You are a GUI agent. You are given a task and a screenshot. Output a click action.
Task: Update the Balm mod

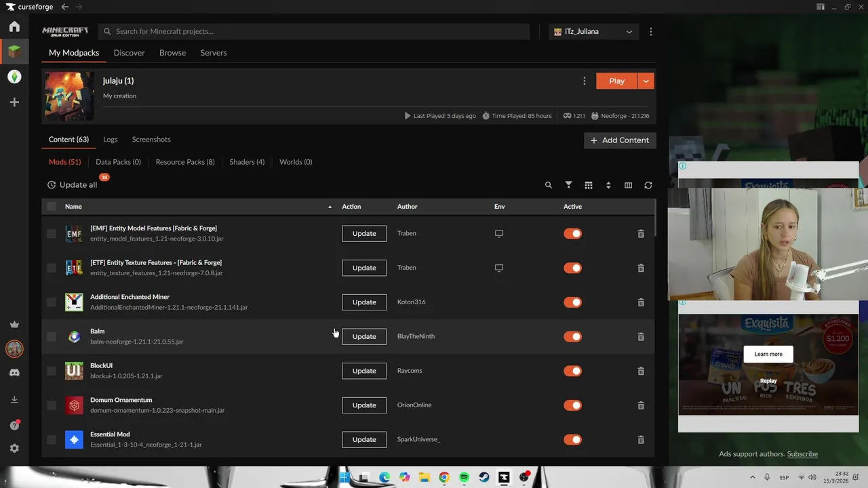point(364,337)
